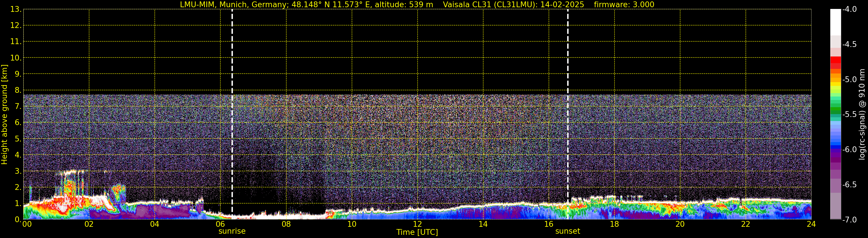Click the "sunset" label below the time axis
This screenshot has width=868, height=238.
pyautogui.click(x=567, y=231)
